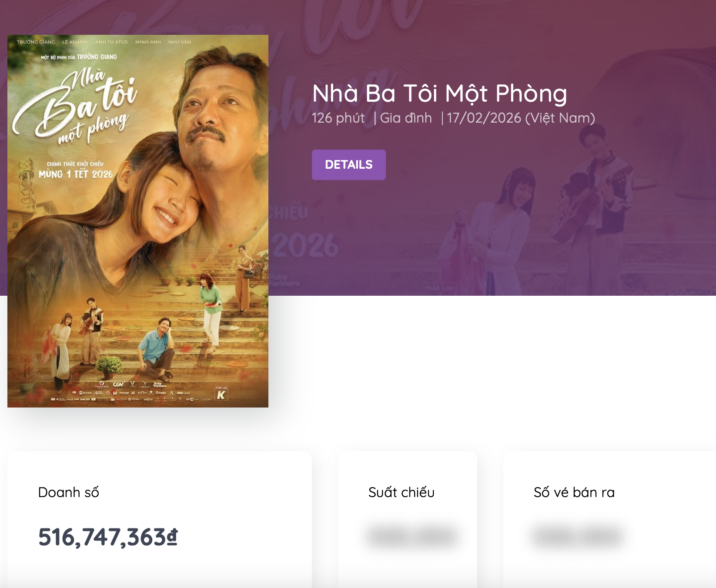Click the MÙNG 1 TẾT 2026 poster text

click(76, 174)
